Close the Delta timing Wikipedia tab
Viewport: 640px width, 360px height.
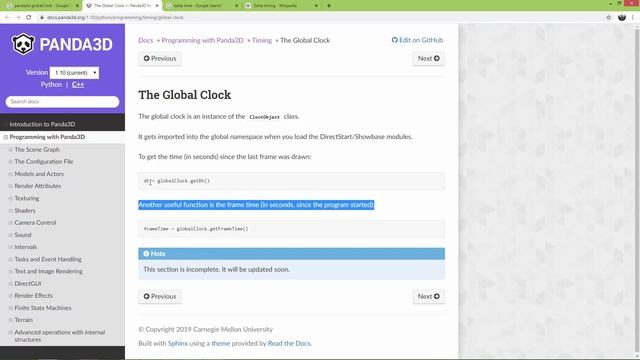[x=316, y=6]
